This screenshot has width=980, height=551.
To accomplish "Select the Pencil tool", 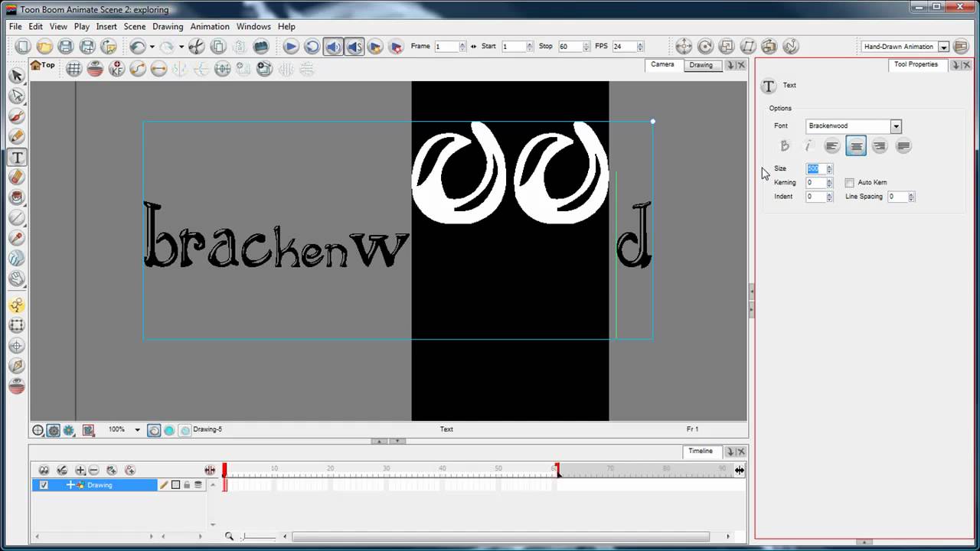I will 17,137.
